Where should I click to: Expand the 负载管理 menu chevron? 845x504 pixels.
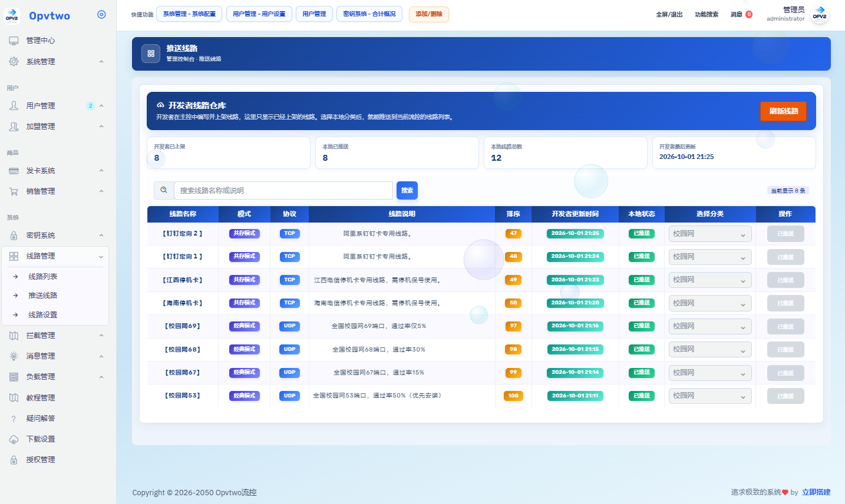(x=101, y=377)
